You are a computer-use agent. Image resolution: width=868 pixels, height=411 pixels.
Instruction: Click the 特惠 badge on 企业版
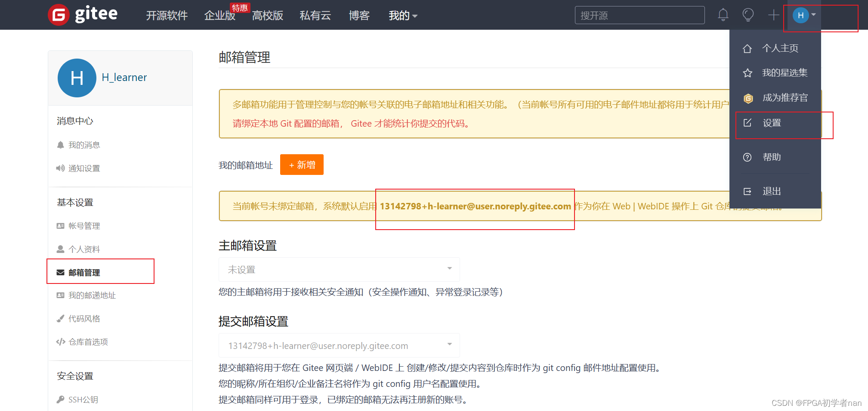pyautogui.click(x=240, y=8)
